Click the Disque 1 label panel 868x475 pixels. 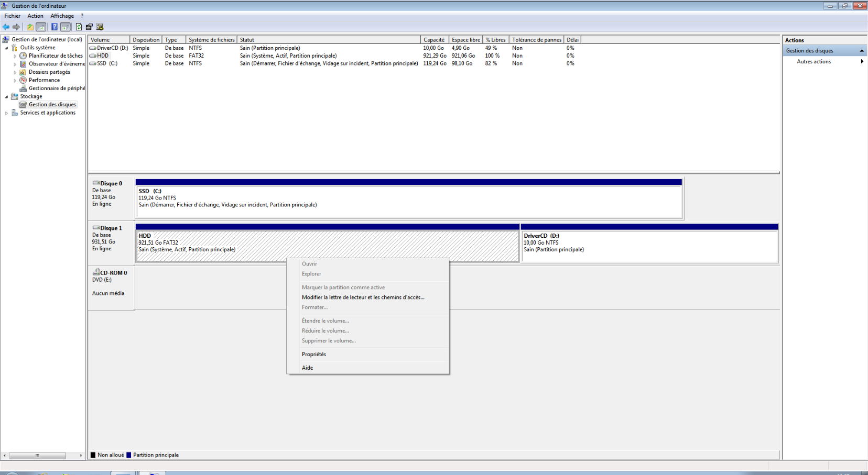point(111,244)
